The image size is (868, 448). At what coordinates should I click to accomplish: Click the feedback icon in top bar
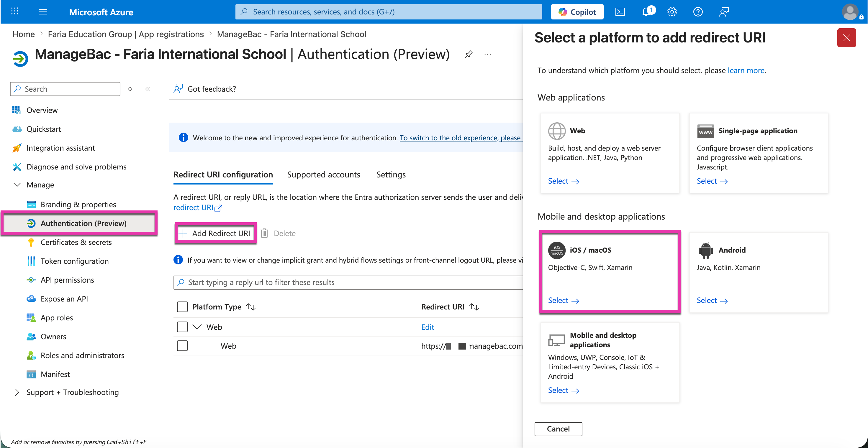724,12
